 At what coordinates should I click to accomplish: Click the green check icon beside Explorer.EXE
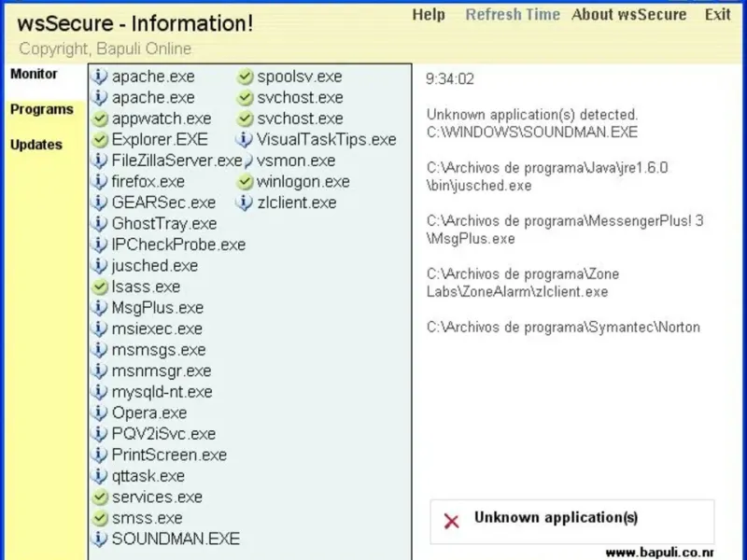[x=100, y=140]
